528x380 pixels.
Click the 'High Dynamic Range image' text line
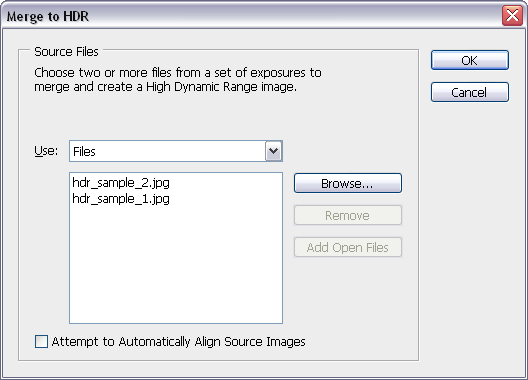165,87
